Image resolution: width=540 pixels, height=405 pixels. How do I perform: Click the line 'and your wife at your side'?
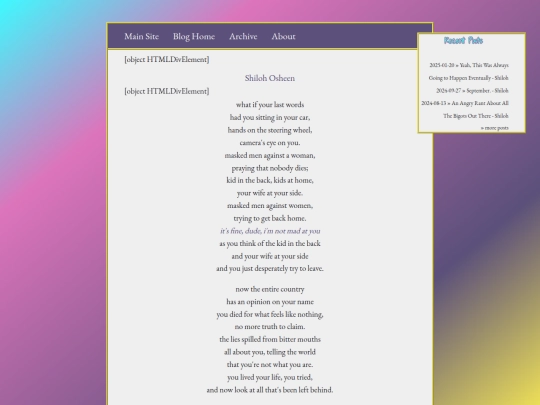270,256
